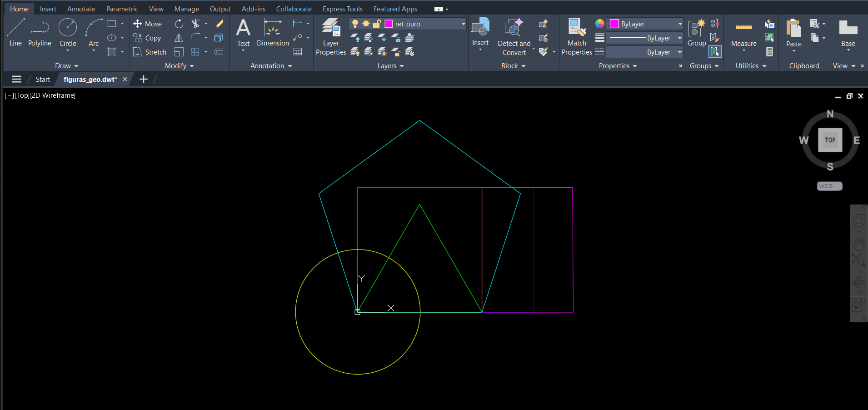Open the Start file tab
Image resolution: width=868 pixels, height=410 pixels.
point(43,80)
